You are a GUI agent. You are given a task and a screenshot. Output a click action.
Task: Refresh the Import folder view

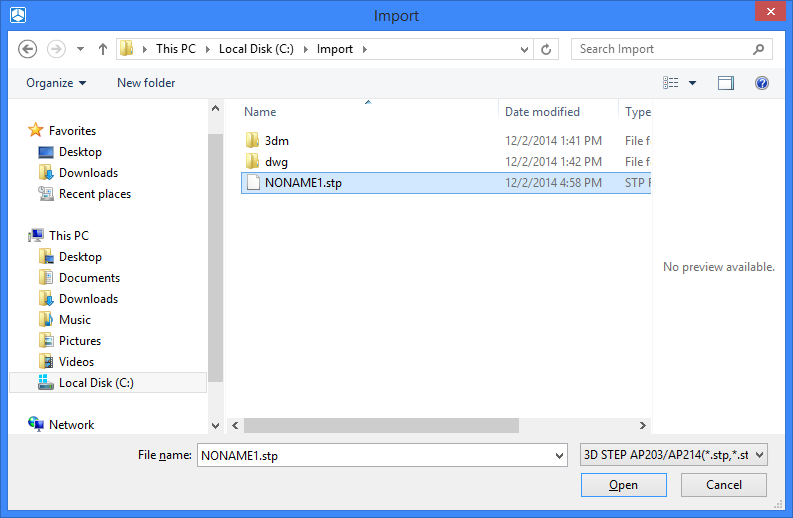(x=547, y=49)
